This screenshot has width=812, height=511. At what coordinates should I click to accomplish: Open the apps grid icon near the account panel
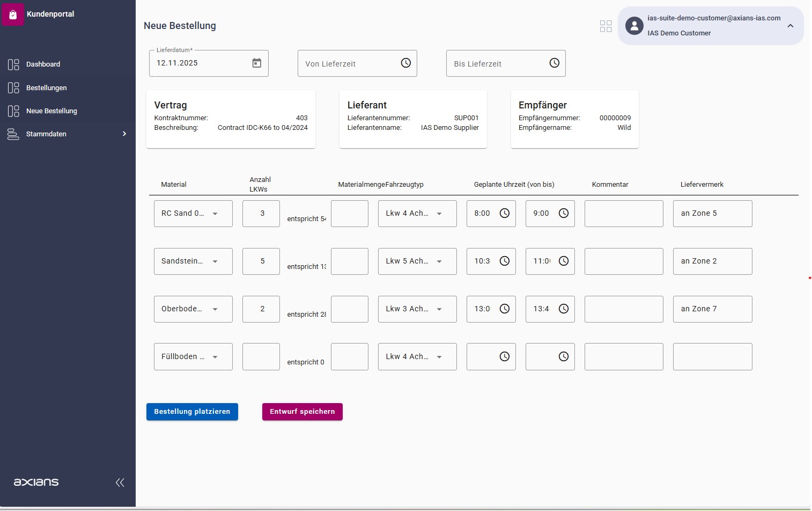606,26
